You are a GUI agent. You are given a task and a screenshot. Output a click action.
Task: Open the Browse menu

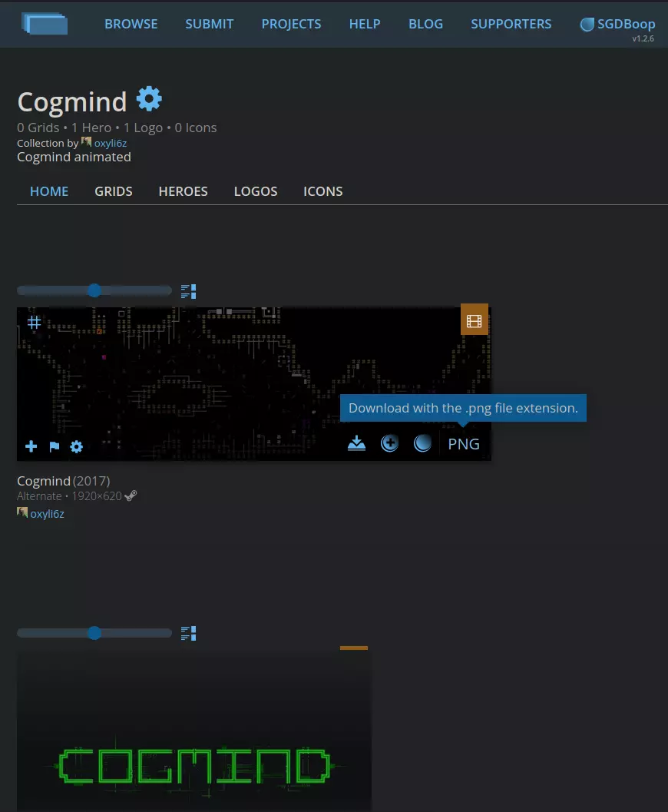[x=131, y=24]
